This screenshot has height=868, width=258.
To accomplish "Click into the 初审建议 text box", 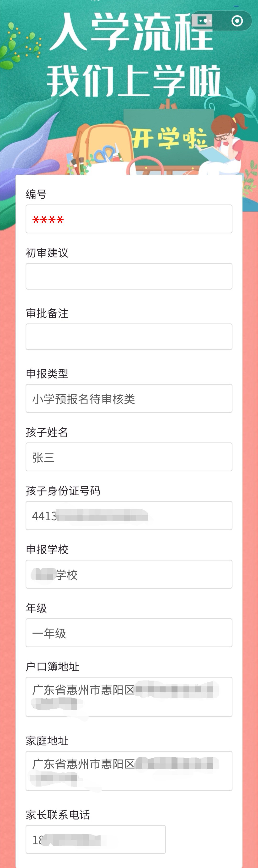I will pos(129,276).
